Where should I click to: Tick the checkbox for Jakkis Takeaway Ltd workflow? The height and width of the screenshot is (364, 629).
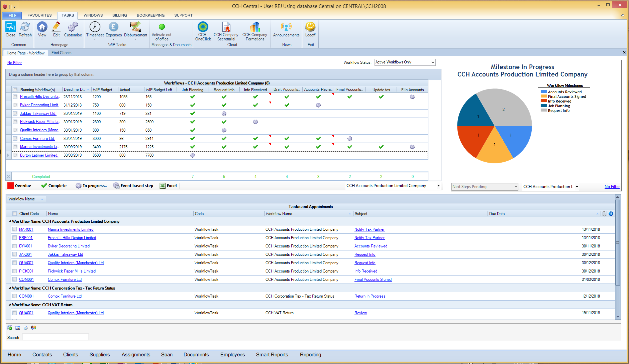click(x=15, y=113)
